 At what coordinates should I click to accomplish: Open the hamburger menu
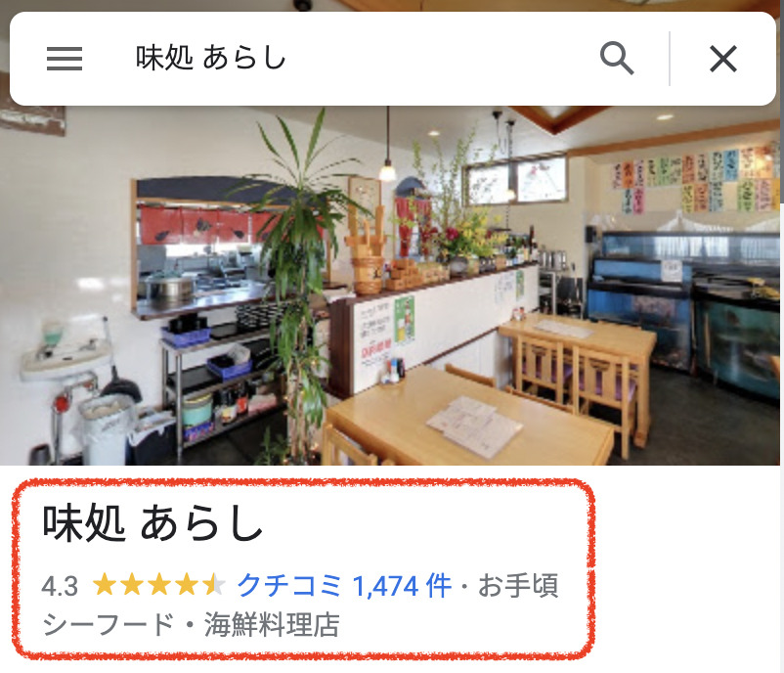64,59
